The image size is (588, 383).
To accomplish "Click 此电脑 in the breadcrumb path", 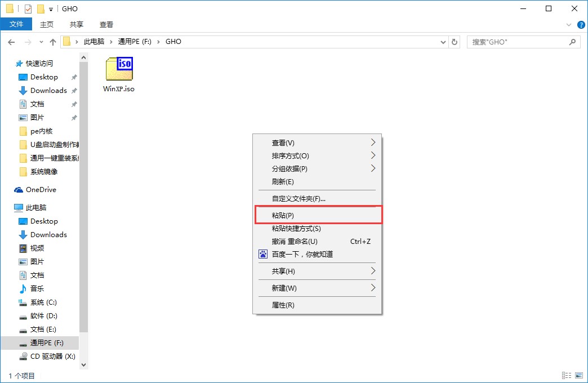I will point(94,41).
